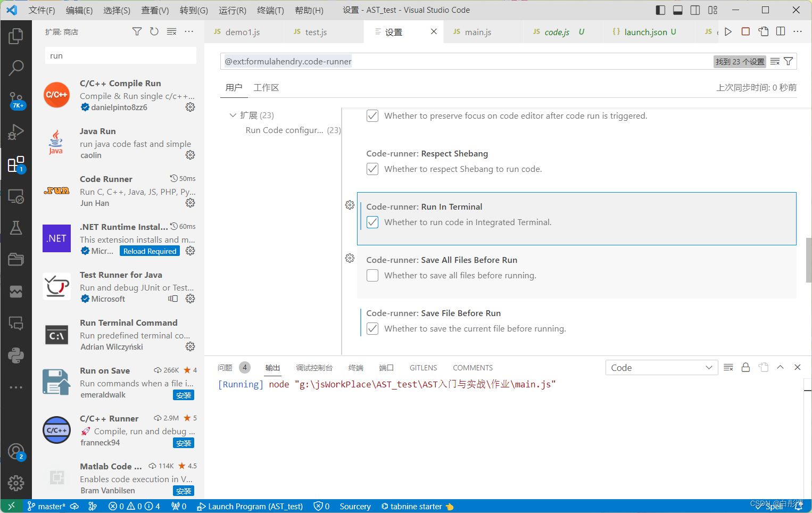Run code with the play icon
This screenshot has width=812, height=513.
pos(728,32)
